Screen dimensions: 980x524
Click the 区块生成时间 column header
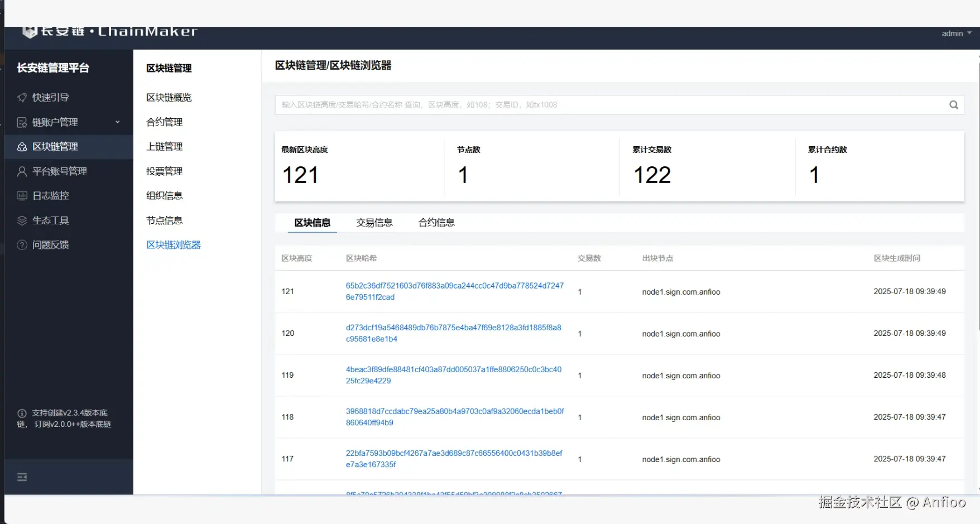point(897,258)
